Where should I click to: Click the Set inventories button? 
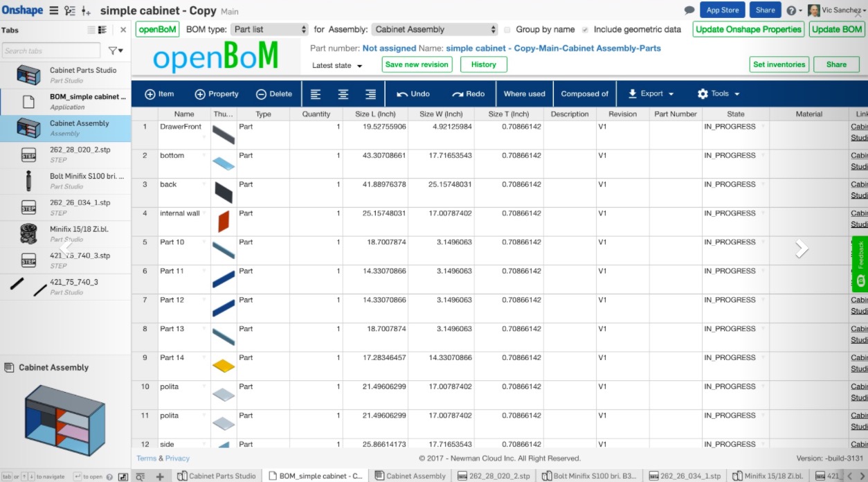coord(779,64)
